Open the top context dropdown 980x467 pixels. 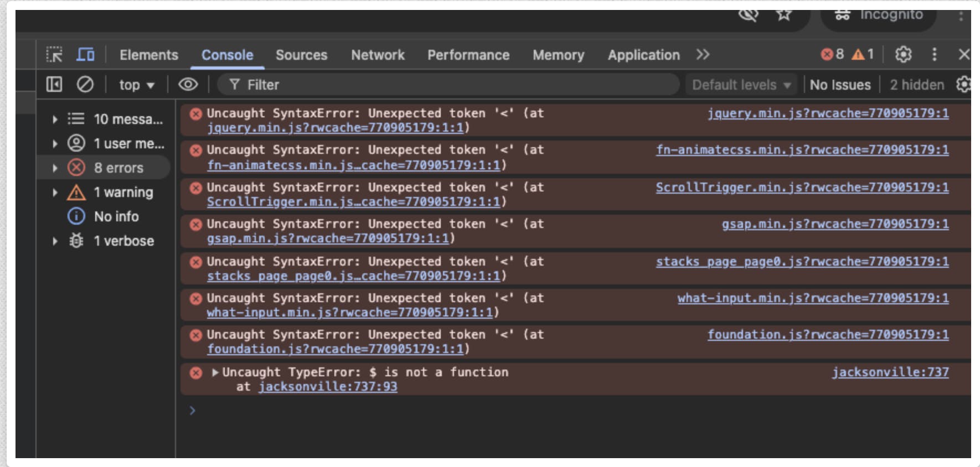(136, 85)
